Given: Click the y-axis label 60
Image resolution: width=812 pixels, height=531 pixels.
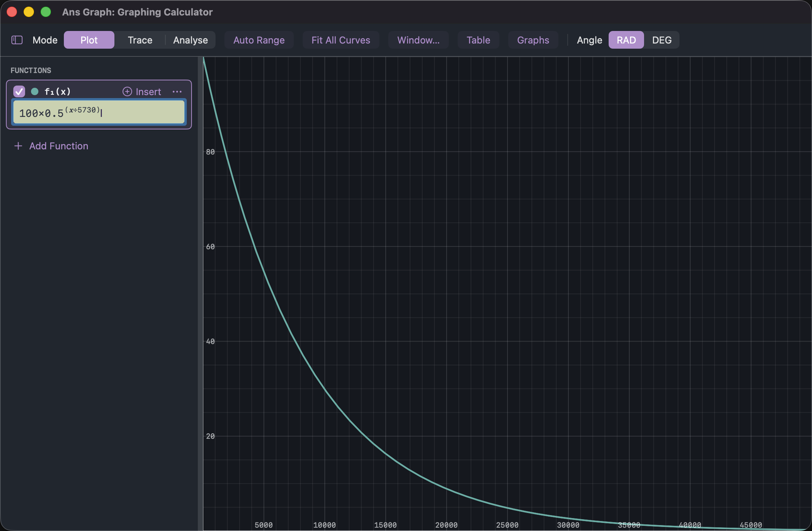Looking at the screenshot, I should [x=210, y=247].
